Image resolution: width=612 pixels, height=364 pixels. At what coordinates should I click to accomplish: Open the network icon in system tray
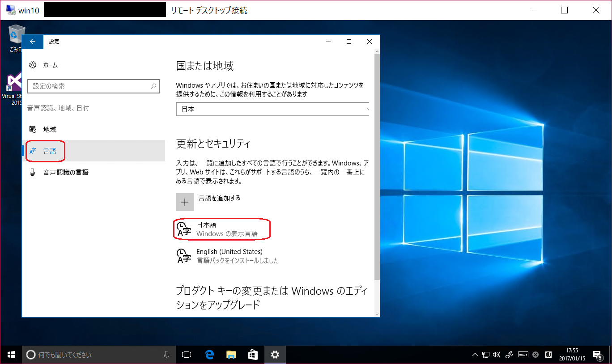[485, 354]
